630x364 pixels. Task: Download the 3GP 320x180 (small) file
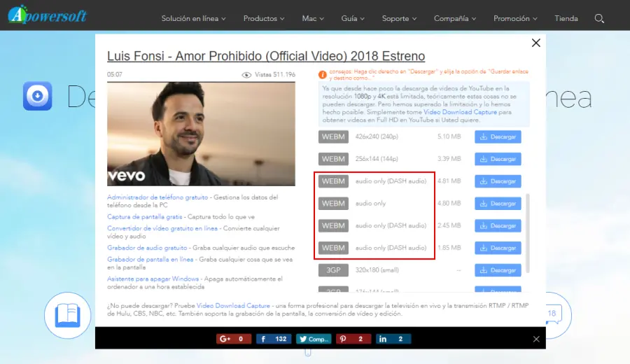coord(498,270)
